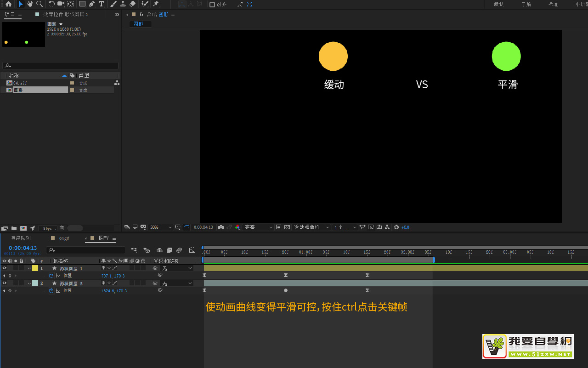Select the Puppet Pin tool
Screen dimensions: 588x368
click(156, 4)
